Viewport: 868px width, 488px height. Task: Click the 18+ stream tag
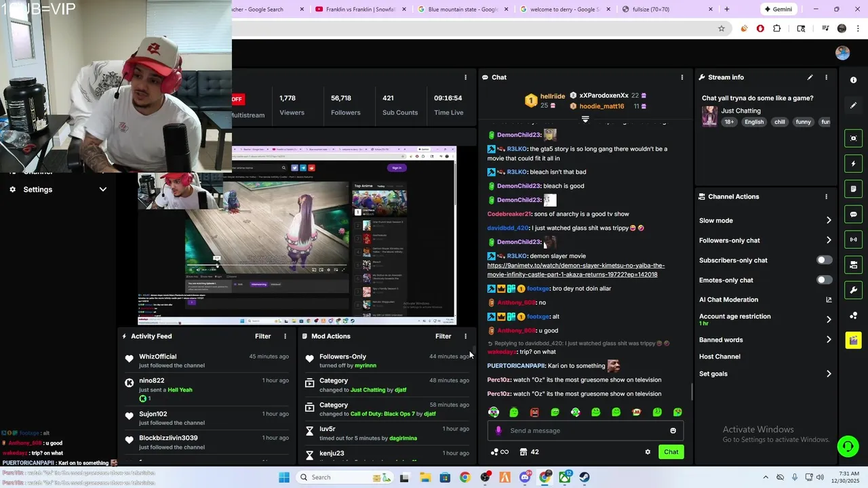[729, 122]
